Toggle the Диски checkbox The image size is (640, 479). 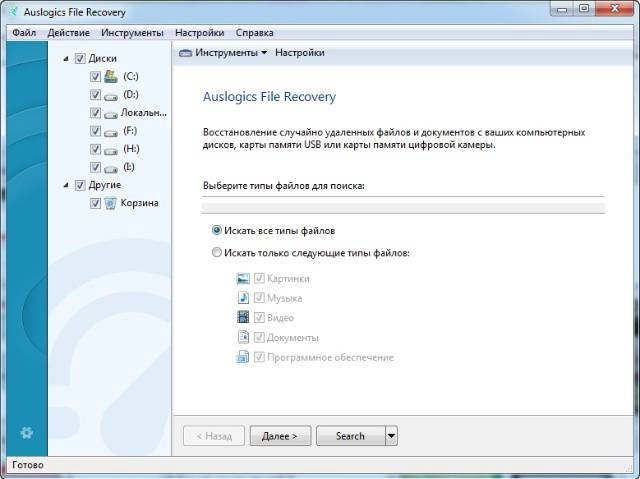[x=80, y=58]
